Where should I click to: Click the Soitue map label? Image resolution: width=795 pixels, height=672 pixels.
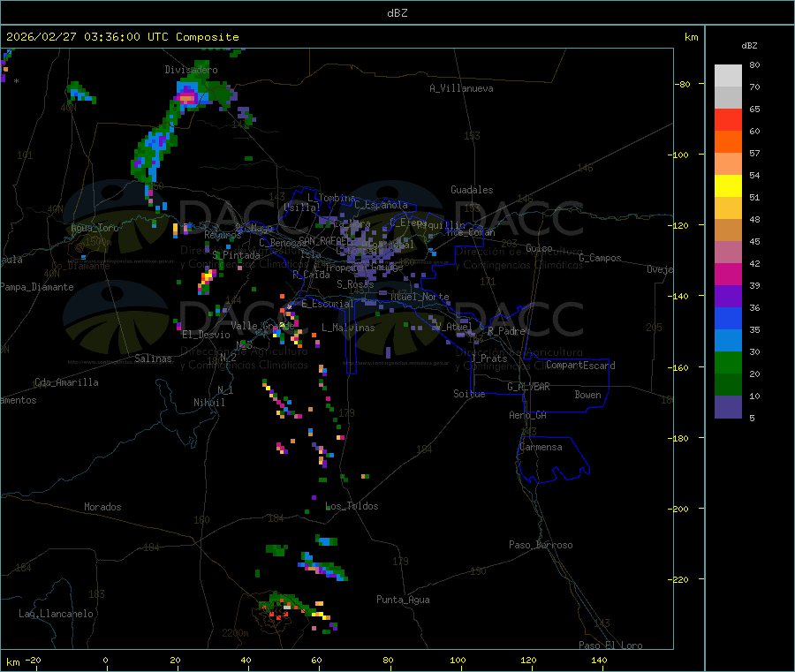tap(469, 394)
